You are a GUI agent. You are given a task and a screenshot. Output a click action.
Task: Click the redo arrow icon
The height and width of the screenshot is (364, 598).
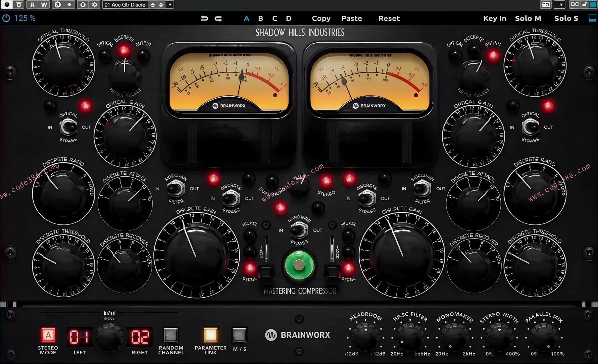218,18
